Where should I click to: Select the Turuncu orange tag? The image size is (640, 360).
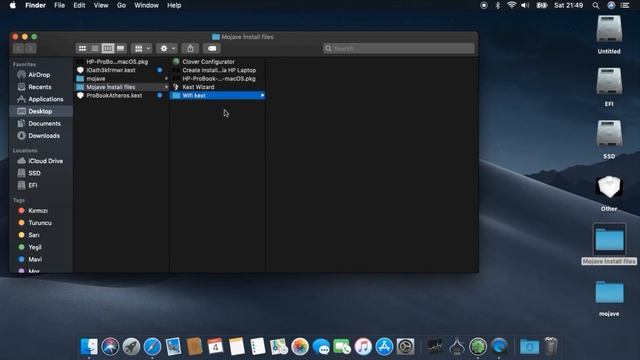[40, 223]
